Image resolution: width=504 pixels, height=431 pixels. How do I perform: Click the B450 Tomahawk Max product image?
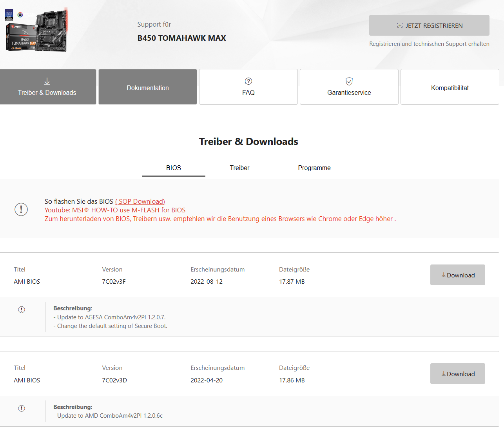click(36, 30)
